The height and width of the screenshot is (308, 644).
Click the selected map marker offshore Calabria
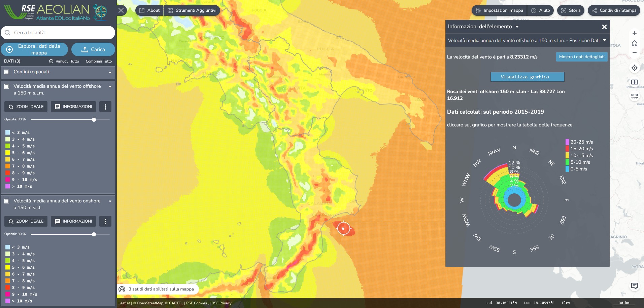coord(343,229)
